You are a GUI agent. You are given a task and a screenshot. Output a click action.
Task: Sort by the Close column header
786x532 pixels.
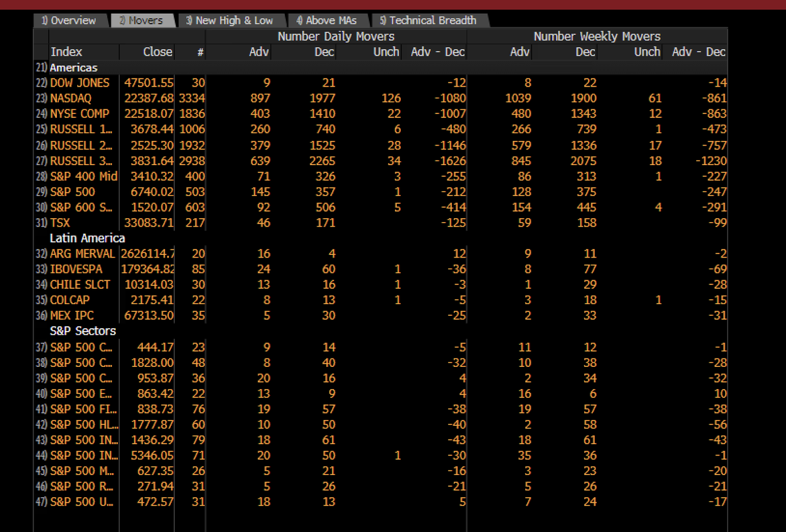point(158,52)
